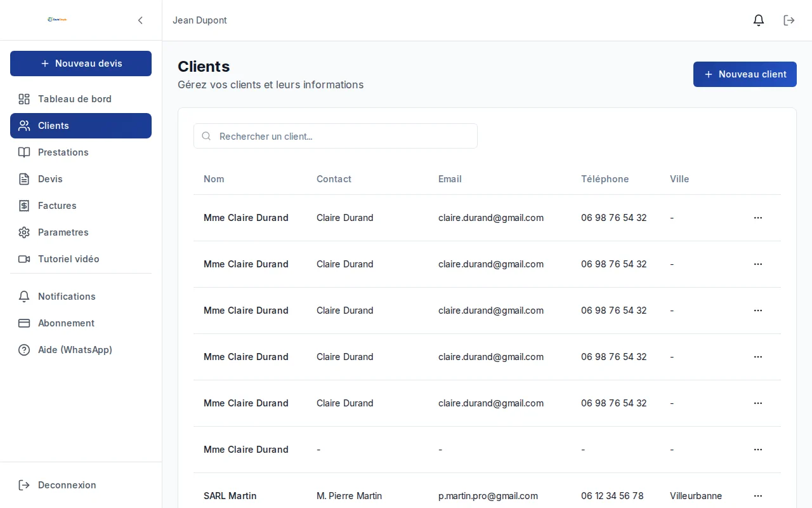Viewport: 812px width, 508px height.
Task: Open the Abonnement subscription page
Action: (x=81, y=323)
